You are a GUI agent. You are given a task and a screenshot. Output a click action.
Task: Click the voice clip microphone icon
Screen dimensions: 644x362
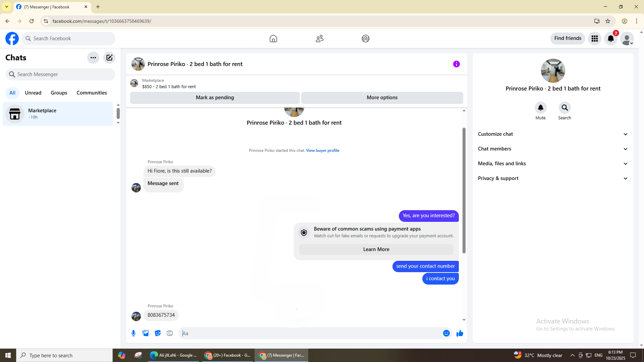point(133,333)
